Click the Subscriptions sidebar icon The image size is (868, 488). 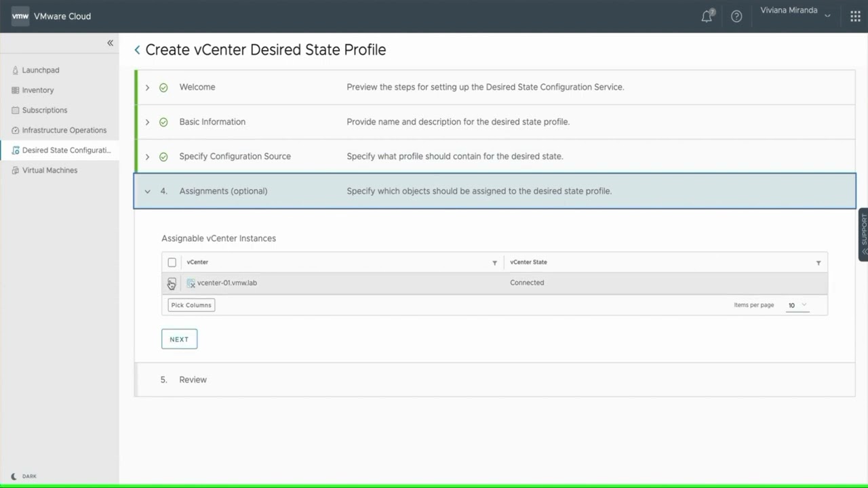click(16, 110)
